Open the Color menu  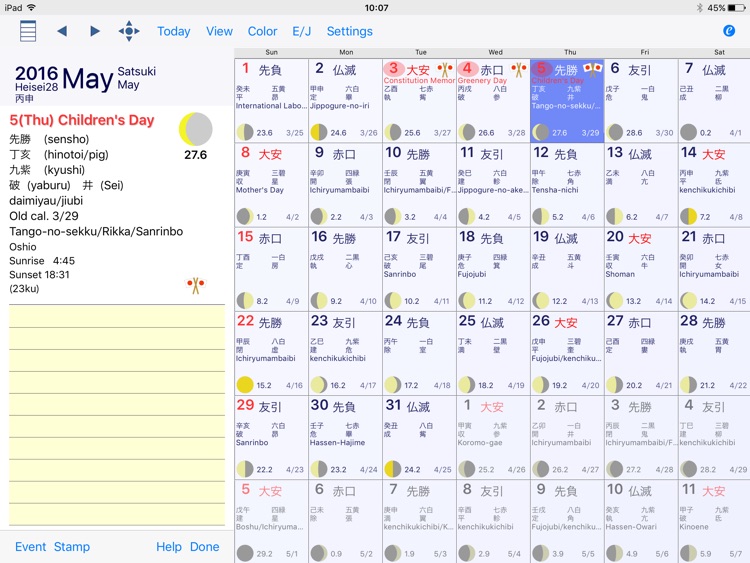pyautogui.click(x=262, y=32)
